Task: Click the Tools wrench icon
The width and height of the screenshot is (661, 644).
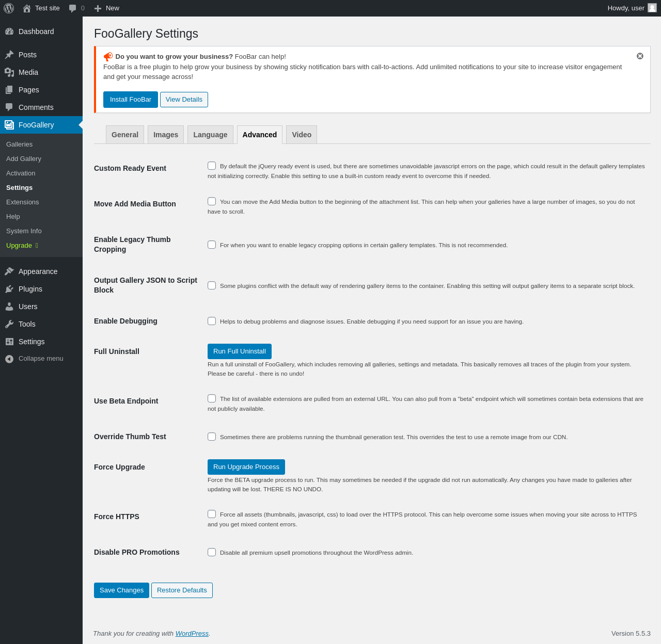Action: [9, 324]
